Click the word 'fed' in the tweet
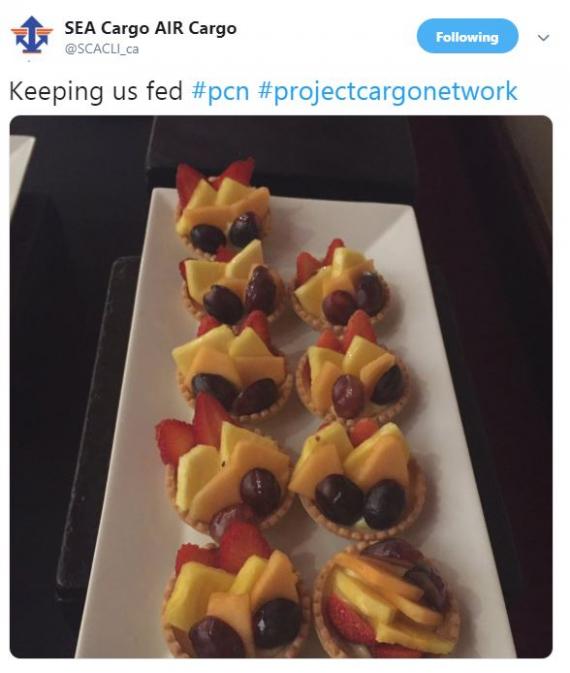Image resolution: width=570 pixels, height=673 pixels. pyautogui.click(x=165, y=91)
